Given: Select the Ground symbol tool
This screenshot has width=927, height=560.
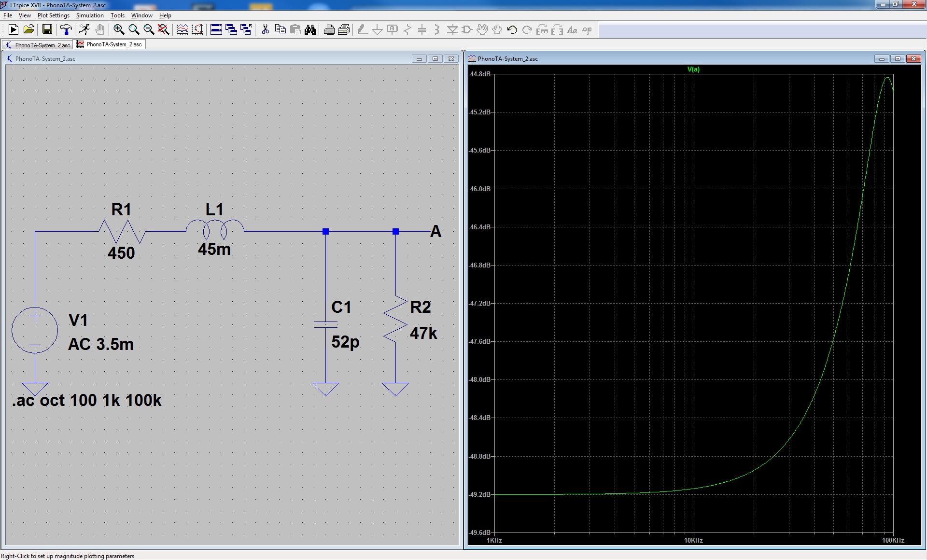Looking at the screenshot, I should point(377,30).
